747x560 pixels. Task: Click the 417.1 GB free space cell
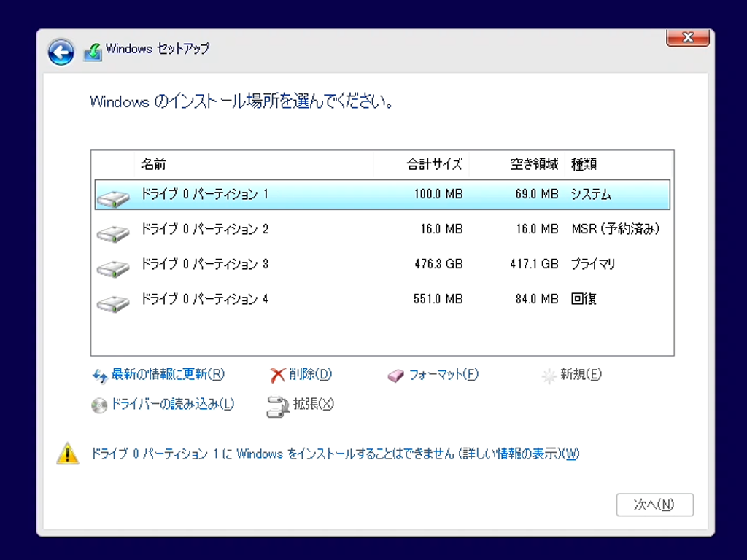point(534,264)
